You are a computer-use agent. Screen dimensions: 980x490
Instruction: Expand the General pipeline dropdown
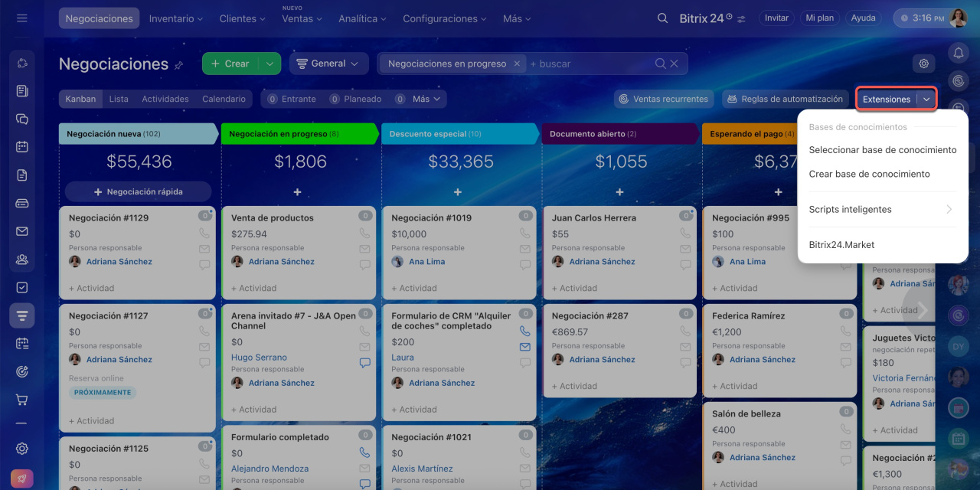[328, 64]
